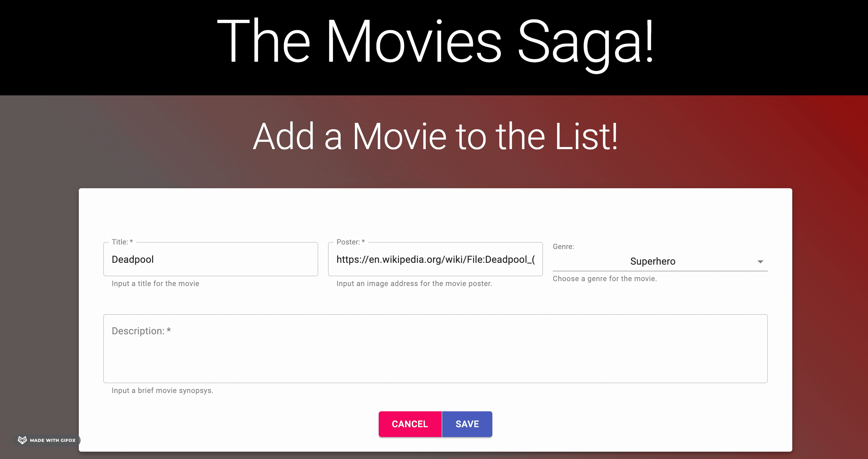This screenshot has width=868, height=459.
Task: Open the Superhero genre selector
Action: (652, 261)
